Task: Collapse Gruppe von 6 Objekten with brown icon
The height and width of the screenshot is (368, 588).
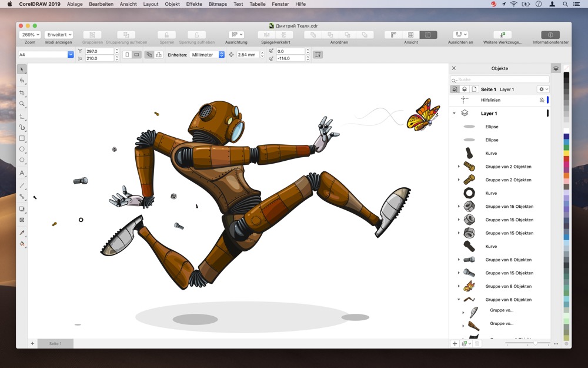Action: 459,299
